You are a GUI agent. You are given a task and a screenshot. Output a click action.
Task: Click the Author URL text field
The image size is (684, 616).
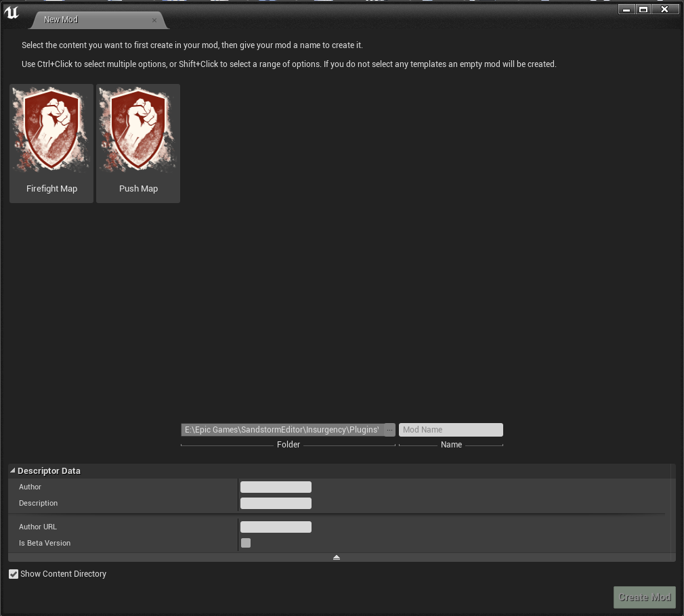coord(276,527)
